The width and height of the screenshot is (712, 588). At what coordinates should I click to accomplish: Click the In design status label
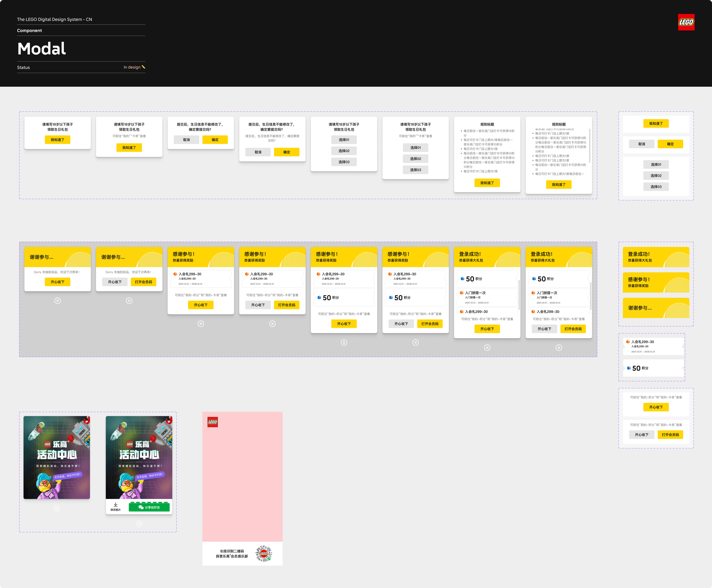[x=132, y=67]
